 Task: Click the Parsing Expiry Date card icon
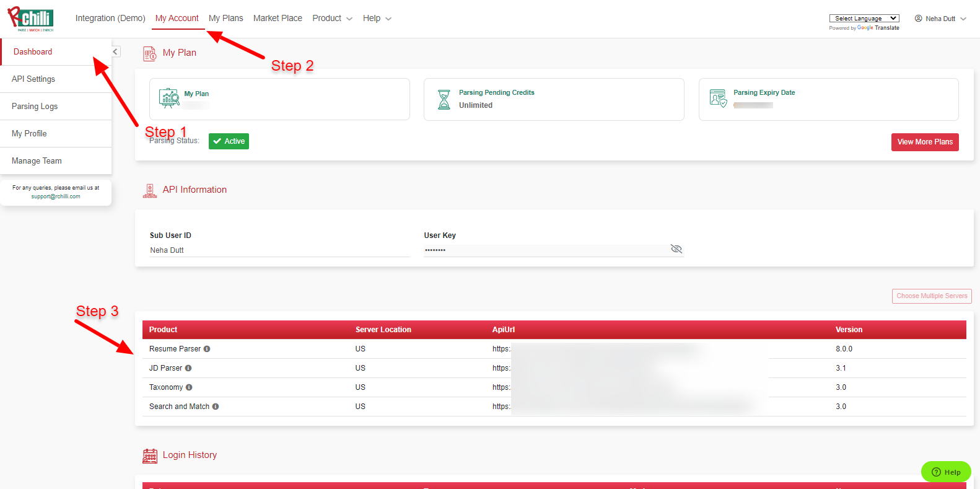(x=718, y=98)
